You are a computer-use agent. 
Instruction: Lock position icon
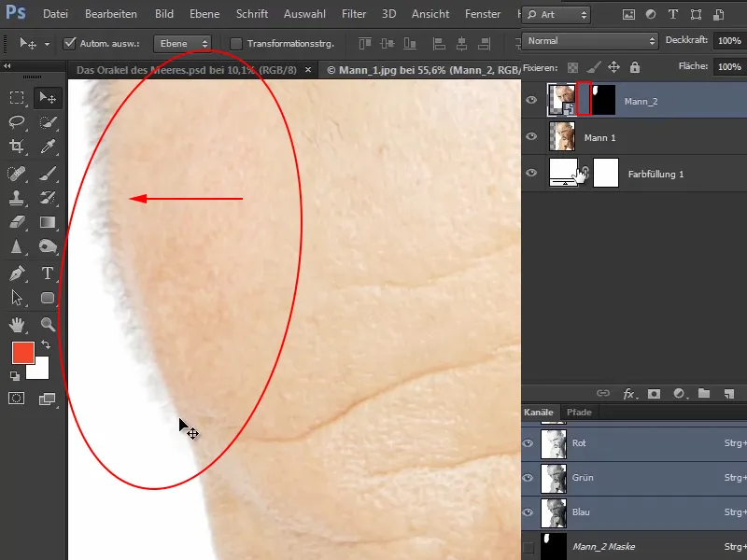click(614, 67)
